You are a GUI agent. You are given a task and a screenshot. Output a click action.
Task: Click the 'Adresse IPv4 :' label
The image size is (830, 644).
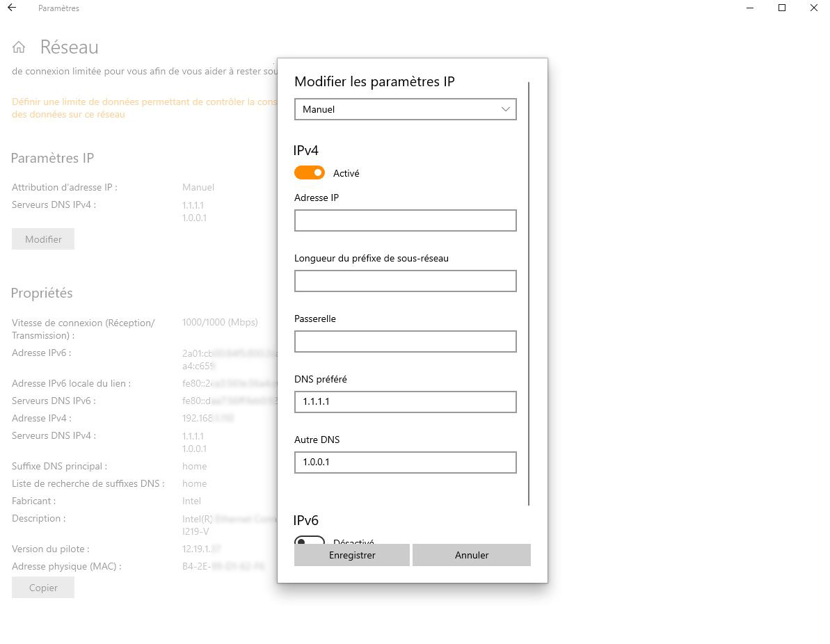pyautogui.click(x=41, y=419)
